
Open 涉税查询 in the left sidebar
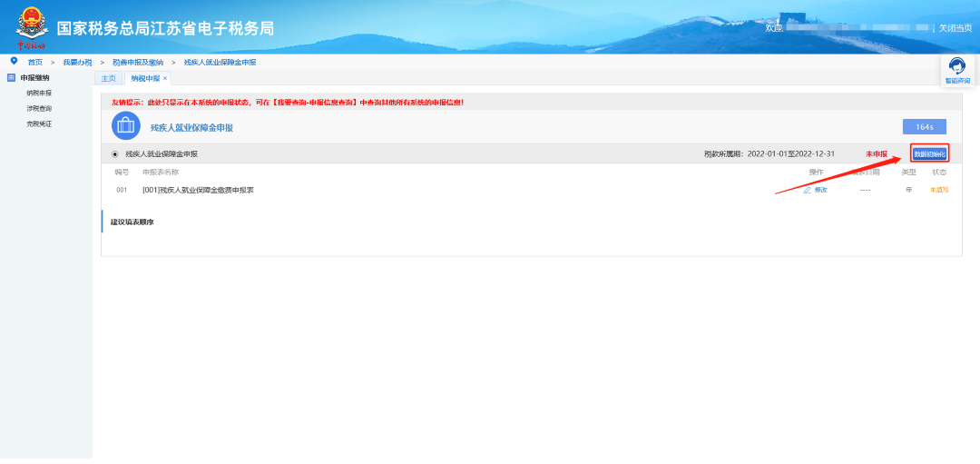39,108
